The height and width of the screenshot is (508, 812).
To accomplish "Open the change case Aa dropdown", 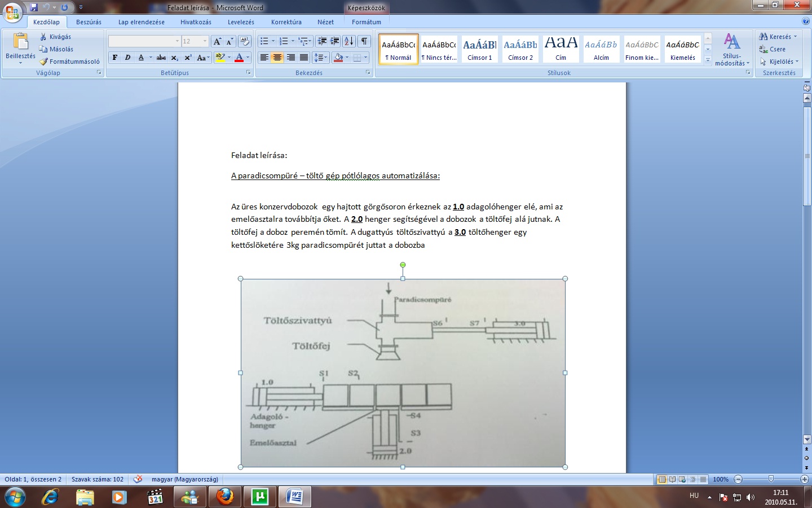I will point(202,58).
